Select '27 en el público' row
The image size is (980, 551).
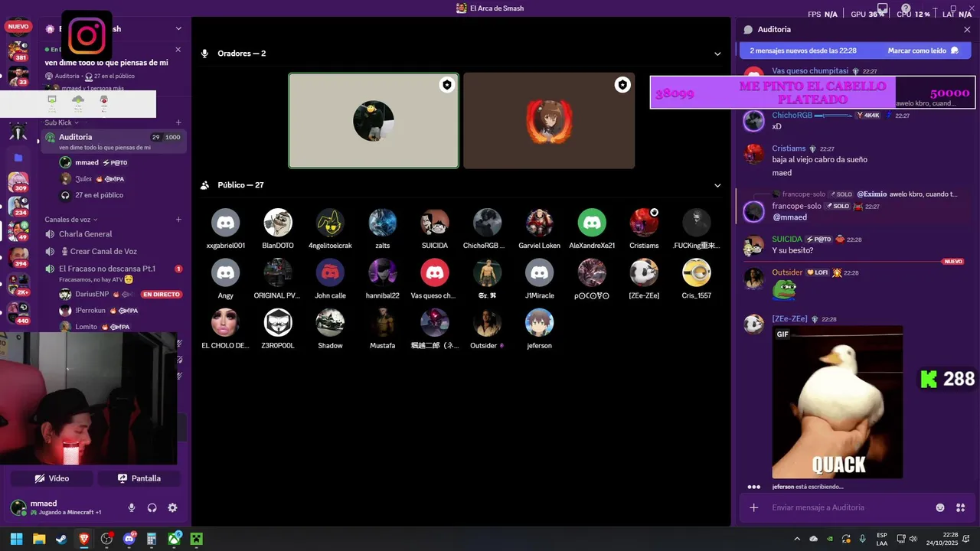[99, 195]
